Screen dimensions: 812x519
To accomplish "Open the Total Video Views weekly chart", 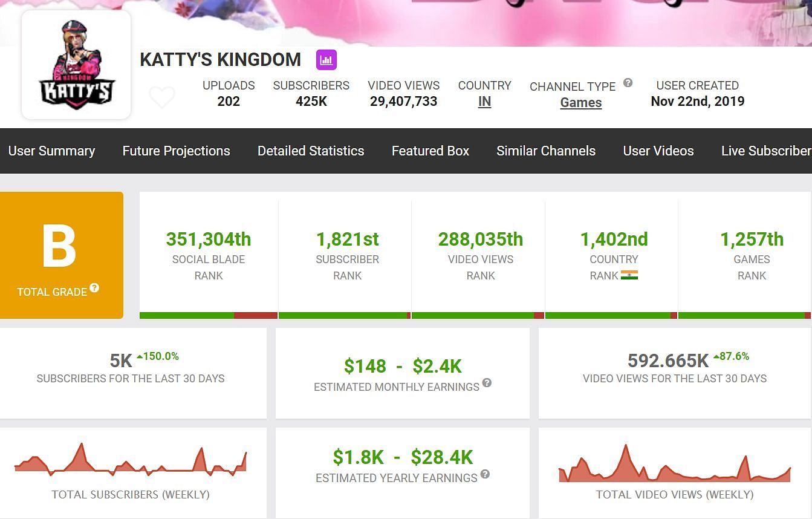I will pyautogui.click(x=675, y=464).
